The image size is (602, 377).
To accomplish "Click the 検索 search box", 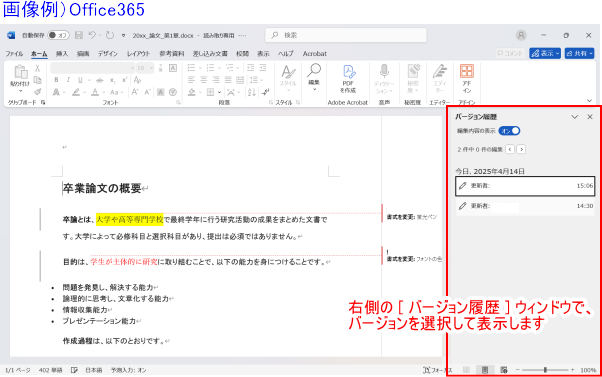I will click(x=346, y=35).
